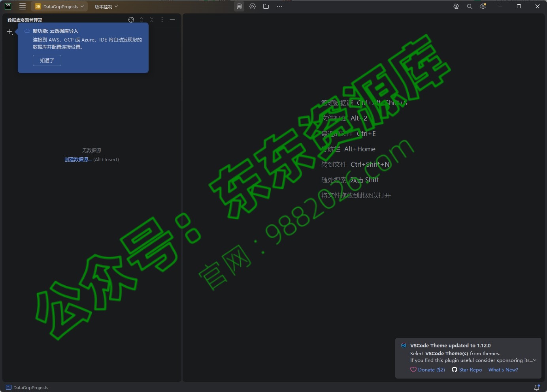Hide the explorer panel with the minus icon
This screenshot has width=547, height=392.
click(x=173, y=20)
